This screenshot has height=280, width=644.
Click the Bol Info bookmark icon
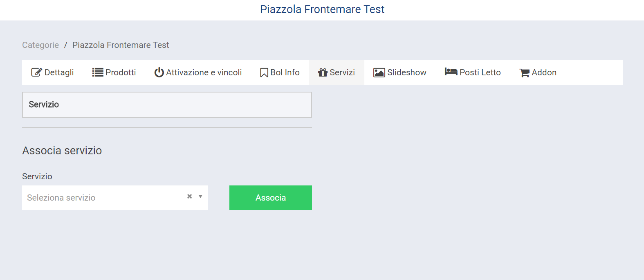click(x=264, y=72)
